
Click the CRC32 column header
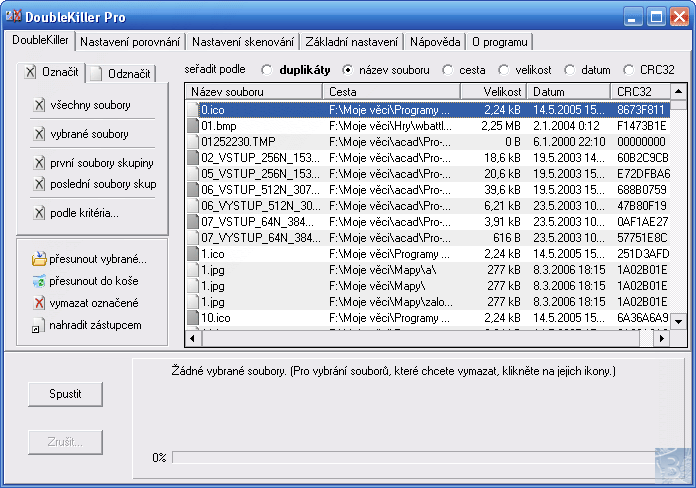(641, 92)
